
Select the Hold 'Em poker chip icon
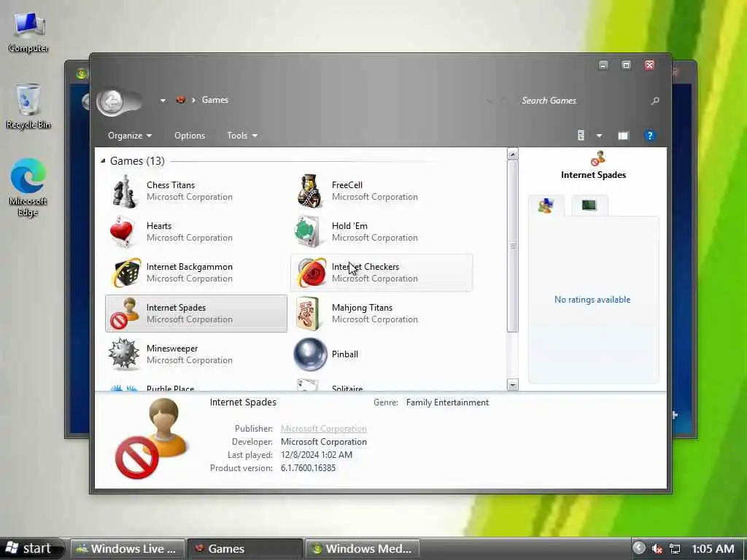307,232
